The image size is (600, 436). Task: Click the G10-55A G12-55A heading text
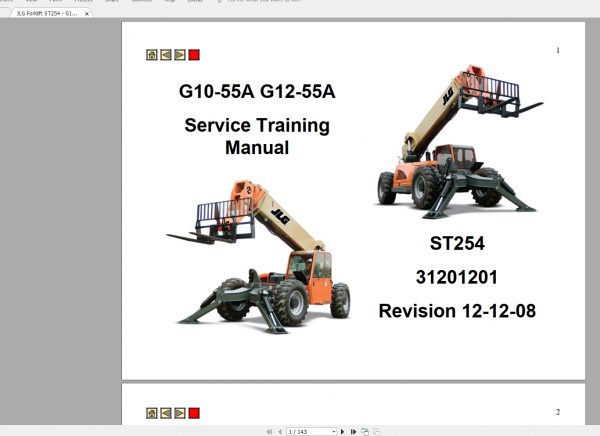(x=257, y=91)
